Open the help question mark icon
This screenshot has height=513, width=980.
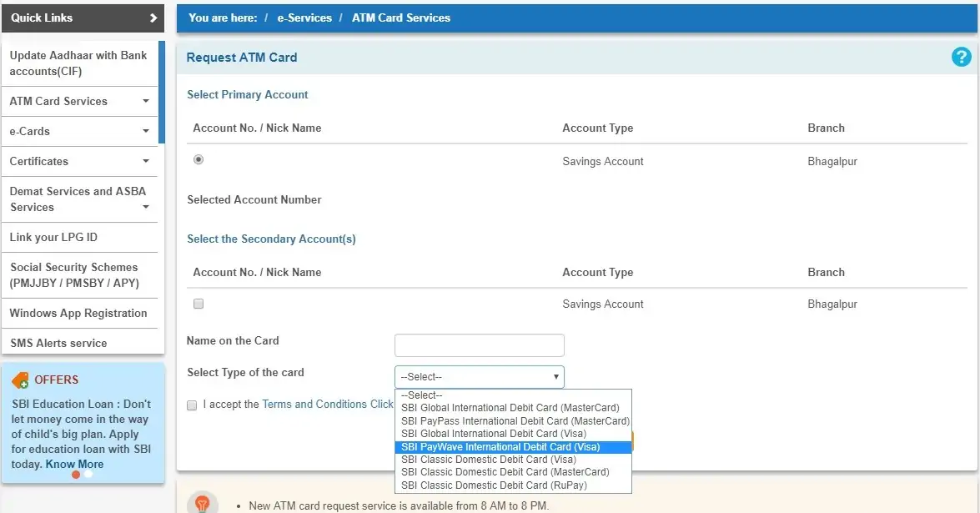click(x=962, y=57)
